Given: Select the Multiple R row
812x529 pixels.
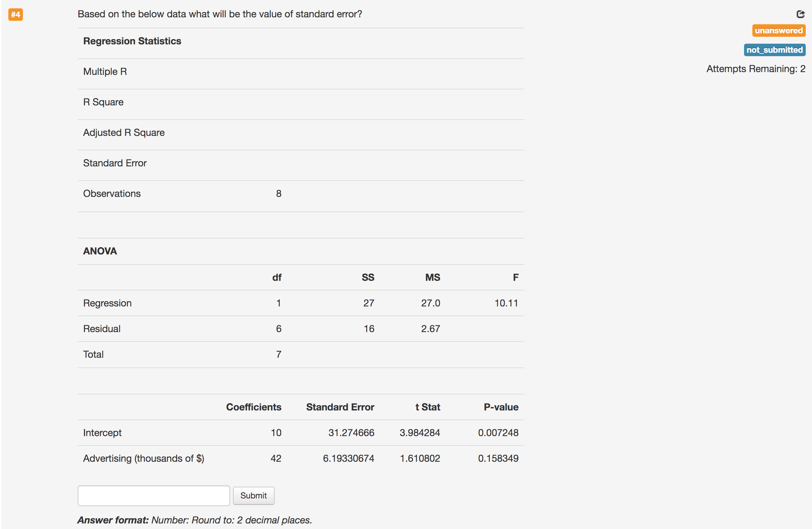Looking at the screenshot, I should pos(105,71).
